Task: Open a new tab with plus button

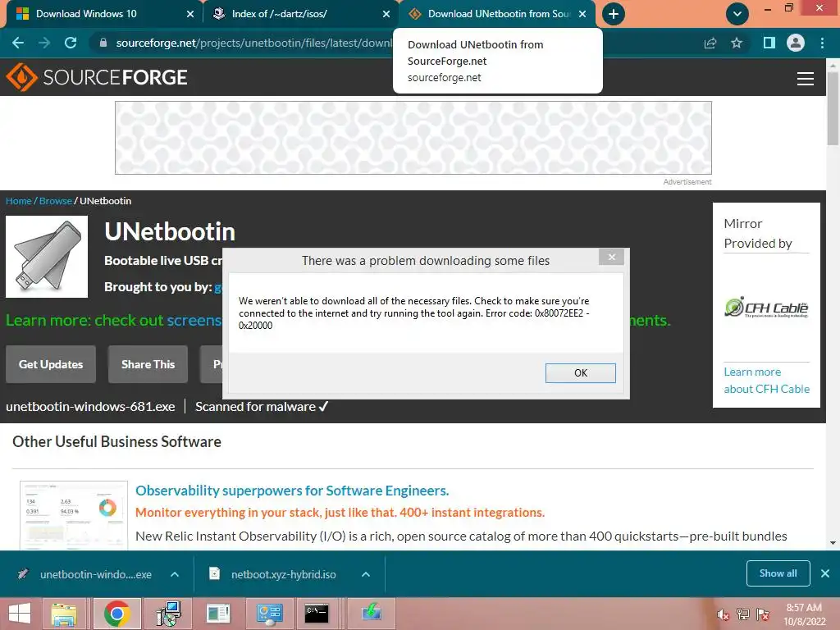Action: point(614,14)
